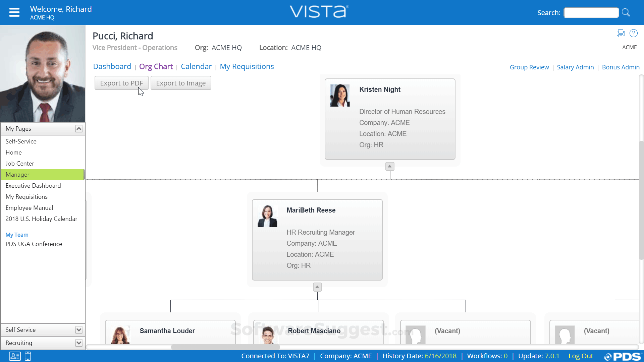Open the navigation hamburger menu
The image size is (644, 362).
pos(14,12)
